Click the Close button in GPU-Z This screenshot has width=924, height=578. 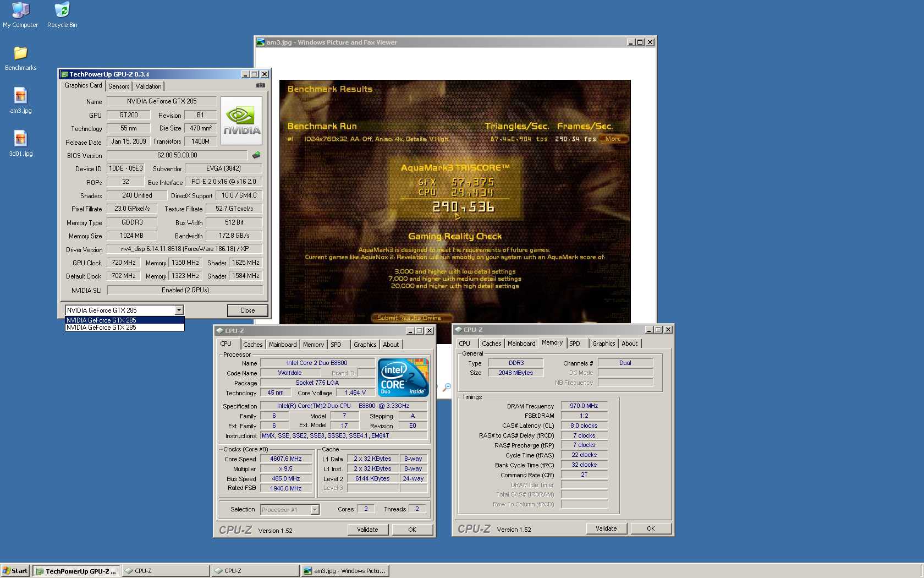(x=248, y=310)
